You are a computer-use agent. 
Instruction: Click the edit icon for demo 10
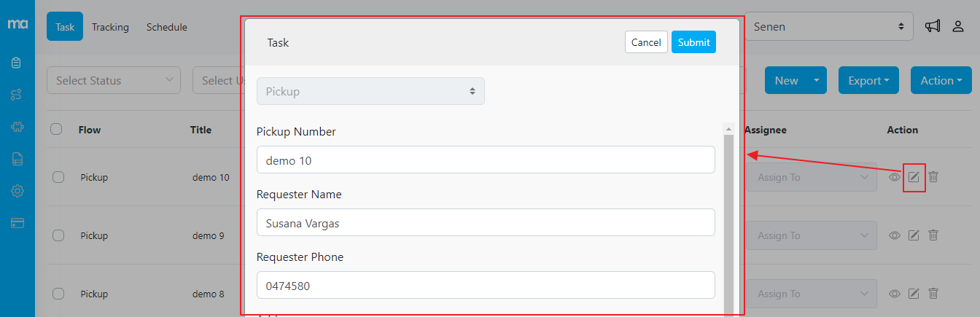914,177
